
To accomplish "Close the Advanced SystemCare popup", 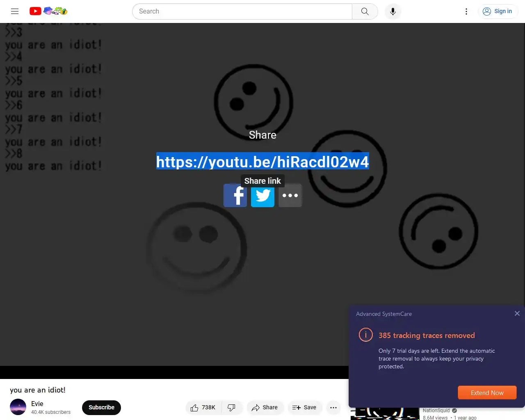I will click(x=517, y=313).
